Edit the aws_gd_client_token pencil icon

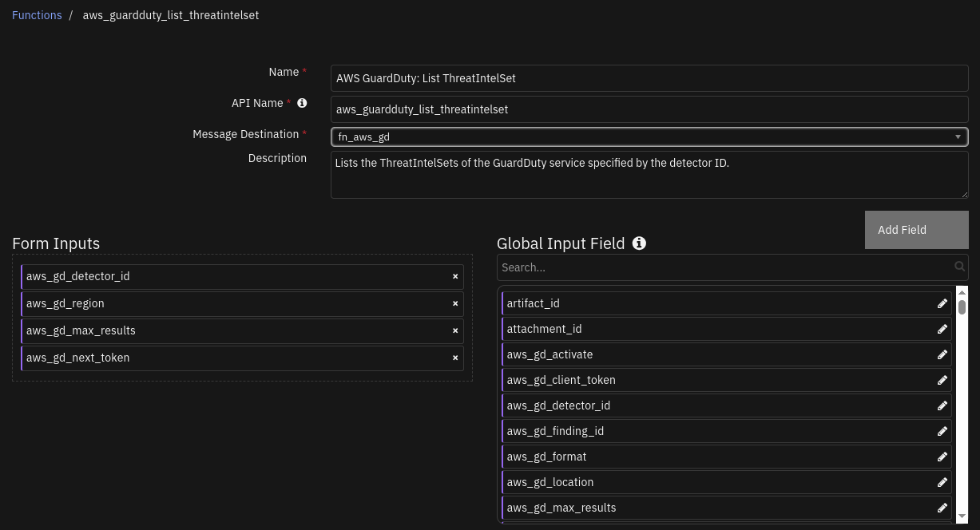[942, 380]
